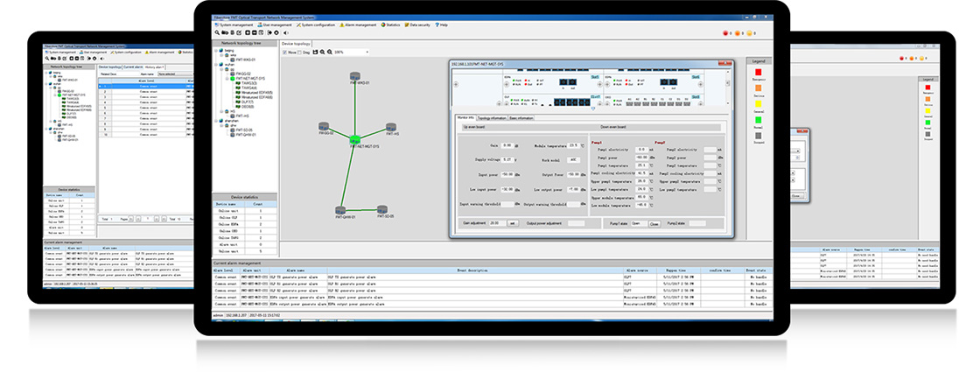
Task: Click the yellow general alarm counter indicator
Action: coord(749,33)
